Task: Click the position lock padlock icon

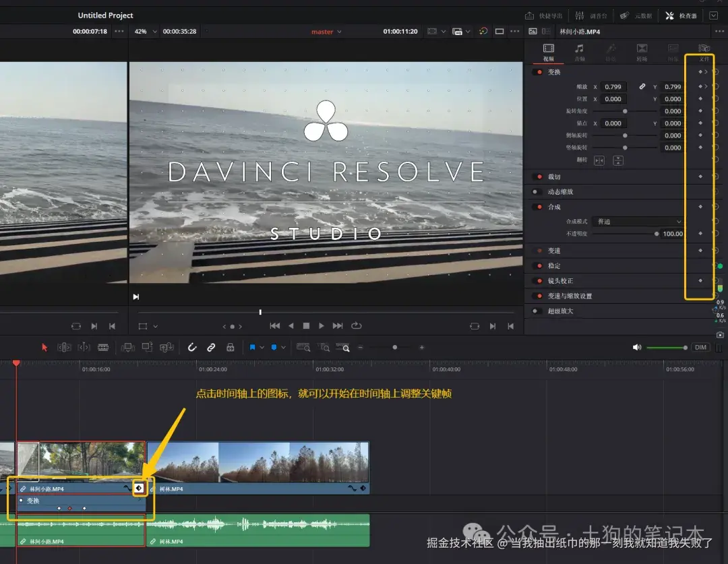Action: tap(231, 347)
